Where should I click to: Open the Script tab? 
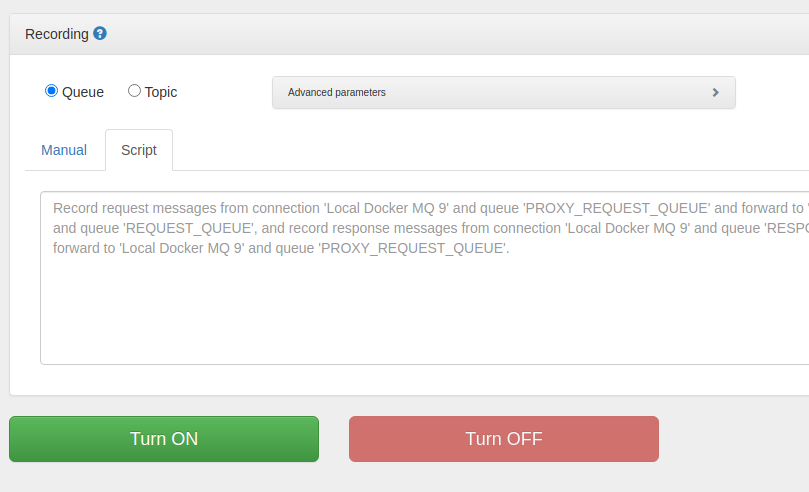pos(139,150)
